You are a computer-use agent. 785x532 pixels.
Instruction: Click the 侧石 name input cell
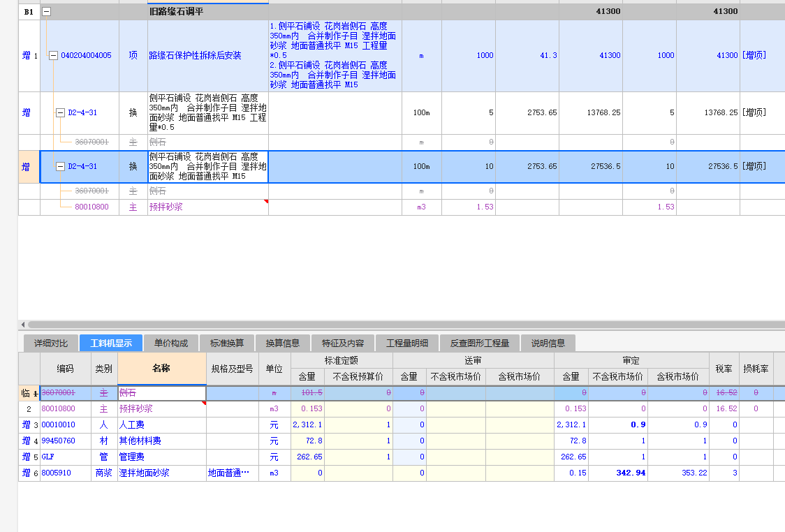[x=162, y=393]
